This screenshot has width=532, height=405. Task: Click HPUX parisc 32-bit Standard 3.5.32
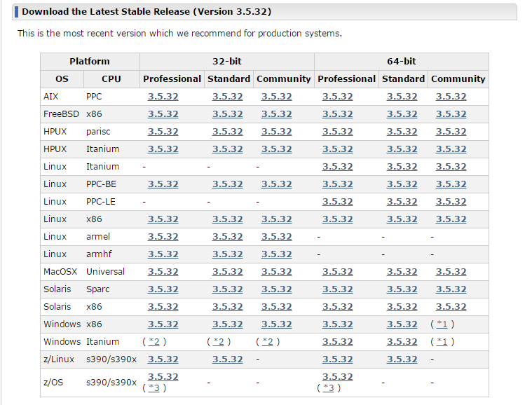click(x=227, y=132)
